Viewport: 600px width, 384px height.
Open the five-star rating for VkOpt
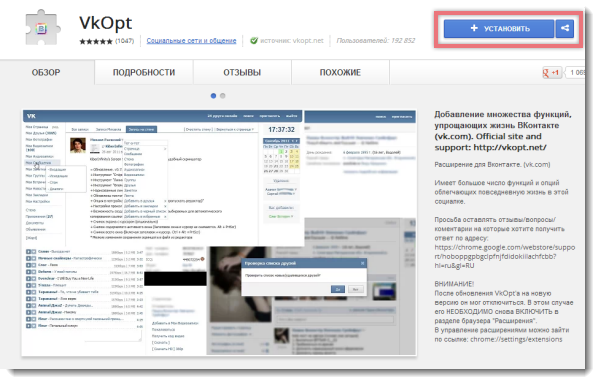(x=96, y=41)
